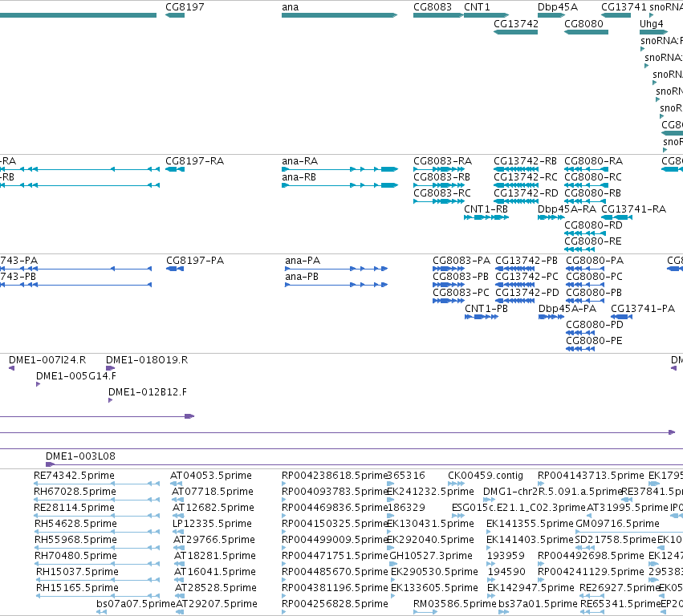Select the CG8197 gene arrow glyph

tap(175, 15)
